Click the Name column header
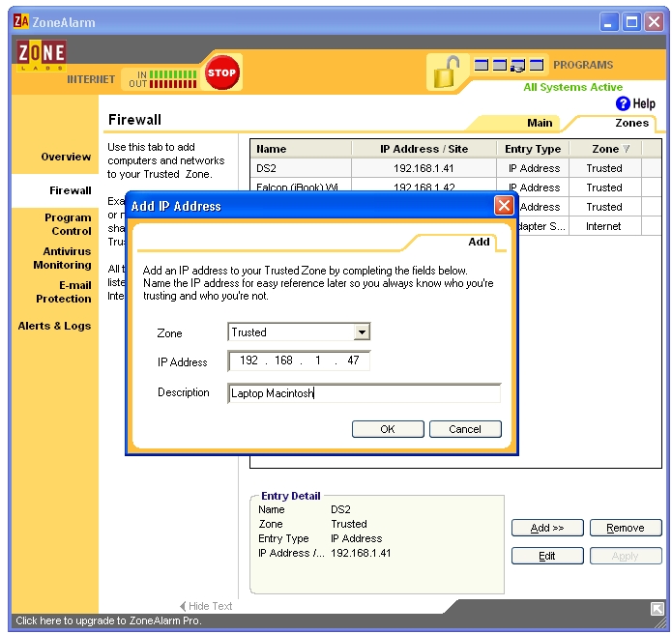This screenshot has width=672, height=634. (301, 149)
